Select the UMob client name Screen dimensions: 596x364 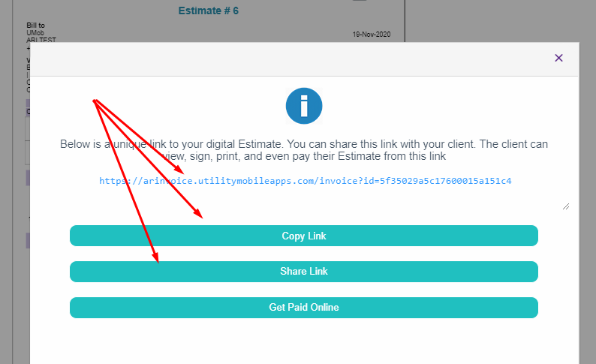tap(35, 33)
